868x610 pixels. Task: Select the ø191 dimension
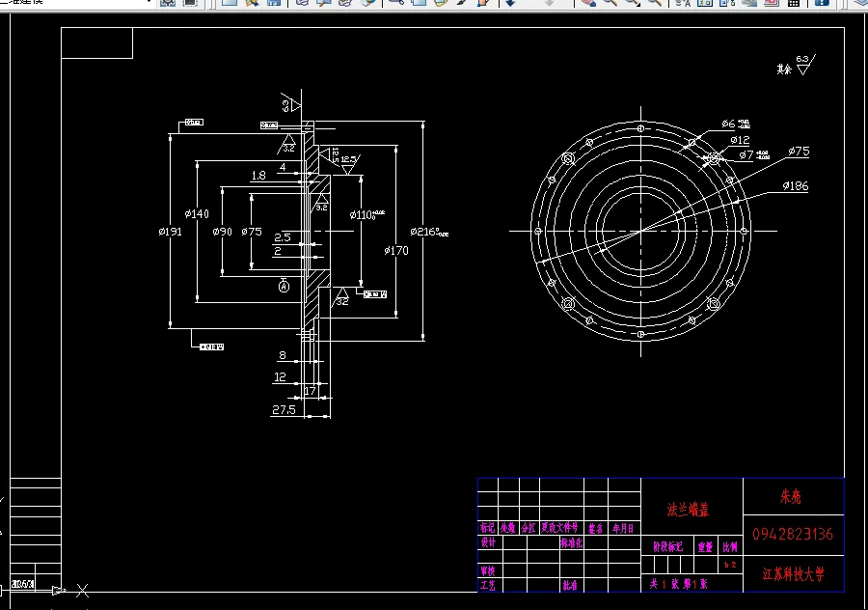(x=170, y=232)
